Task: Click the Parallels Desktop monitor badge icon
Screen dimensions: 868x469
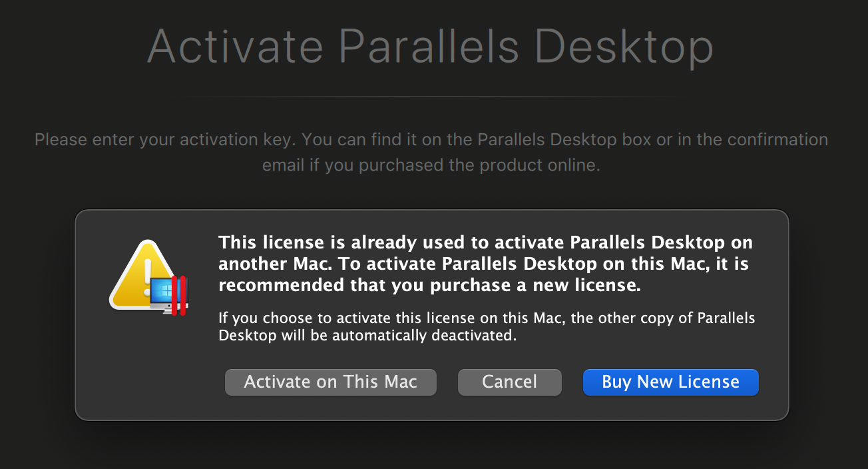Action: [x=166, y=296]
